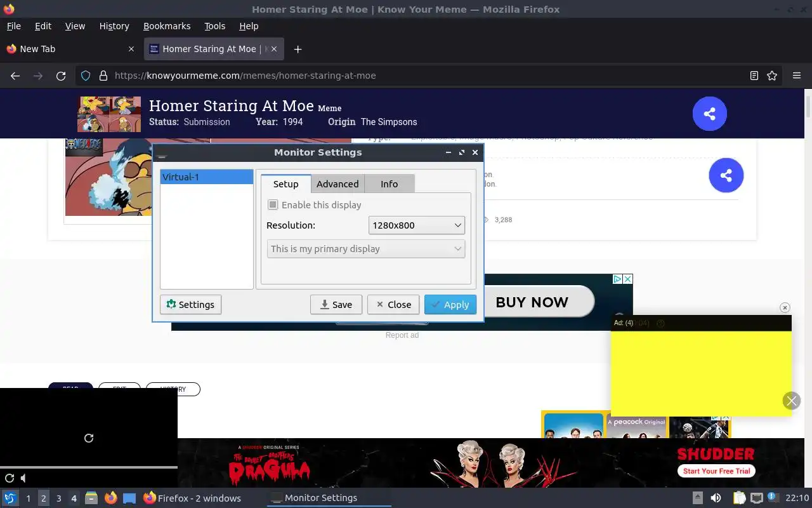Open Monitor Settings window menu icon

pyautogui.click(x=162, y=153)
